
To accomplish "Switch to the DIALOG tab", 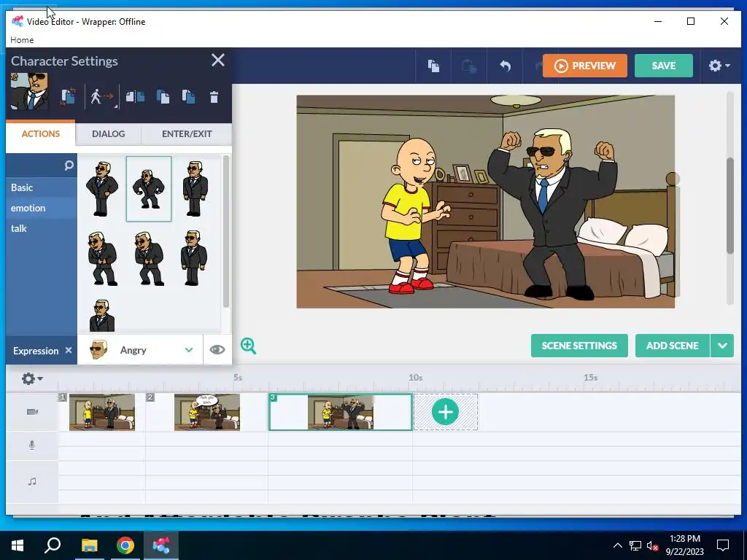I will click(x=108, y=134).
